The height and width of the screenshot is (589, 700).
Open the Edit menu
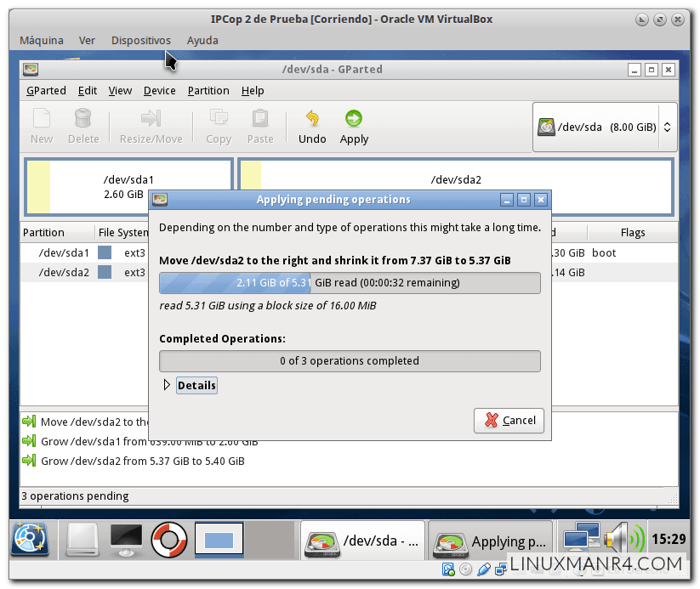(x=88, y=91)
